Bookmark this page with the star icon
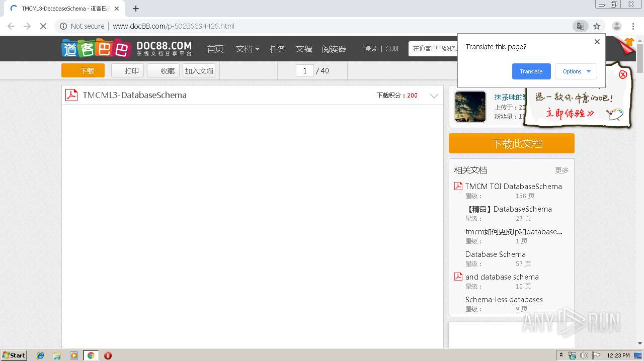This screenshot has height=362, width=644. (597, 26)
